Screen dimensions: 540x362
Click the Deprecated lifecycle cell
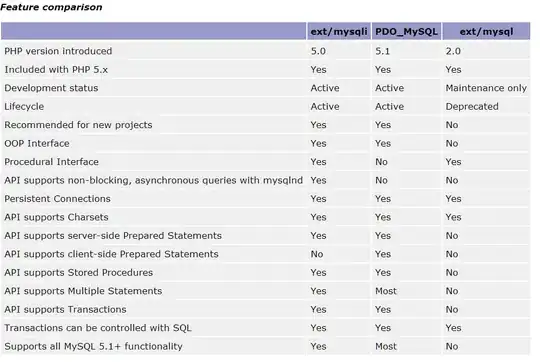472,106
